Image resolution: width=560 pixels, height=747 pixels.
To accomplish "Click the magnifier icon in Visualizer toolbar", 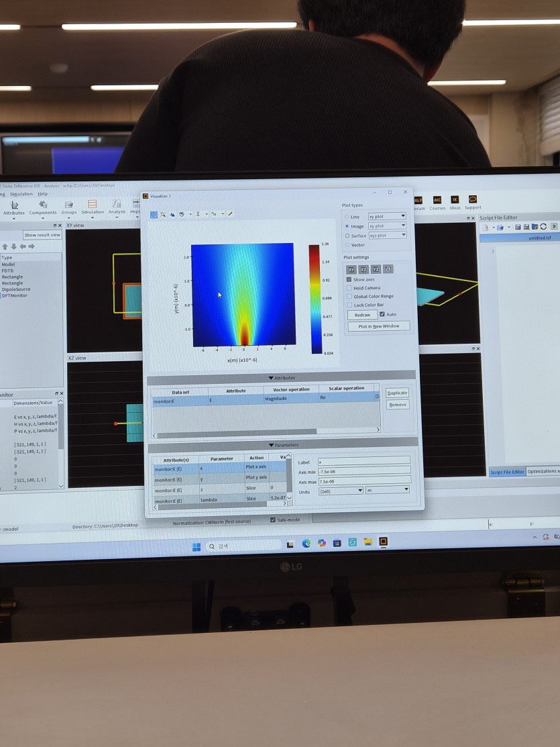I will point(163,215).
